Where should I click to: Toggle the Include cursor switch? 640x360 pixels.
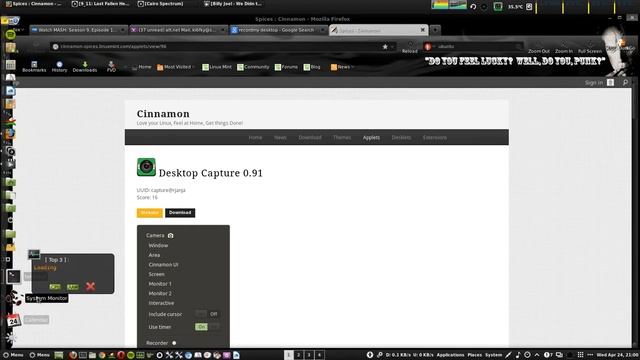click(207, 314)
